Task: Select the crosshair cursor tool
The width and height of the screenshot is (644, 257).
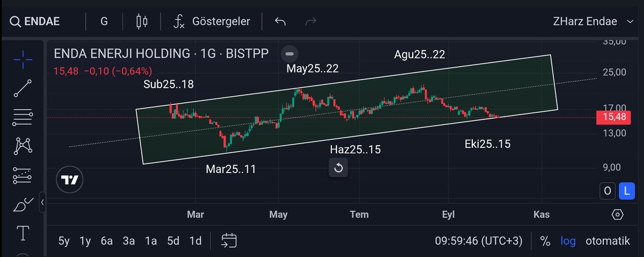Action: click(23, 60)
